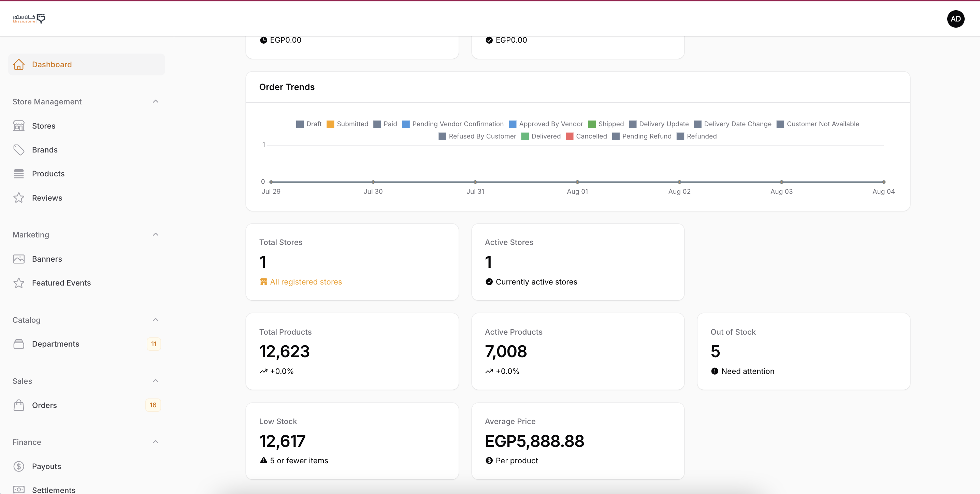Screen dimensions: 980x494
Task: Click the All registered stores link
Action: pyautogui.click(x=305, y=282)
